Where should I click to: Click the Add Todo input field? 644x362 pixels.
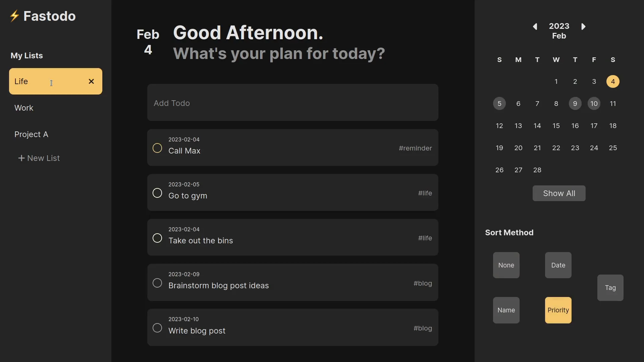(x=292, y=103)
